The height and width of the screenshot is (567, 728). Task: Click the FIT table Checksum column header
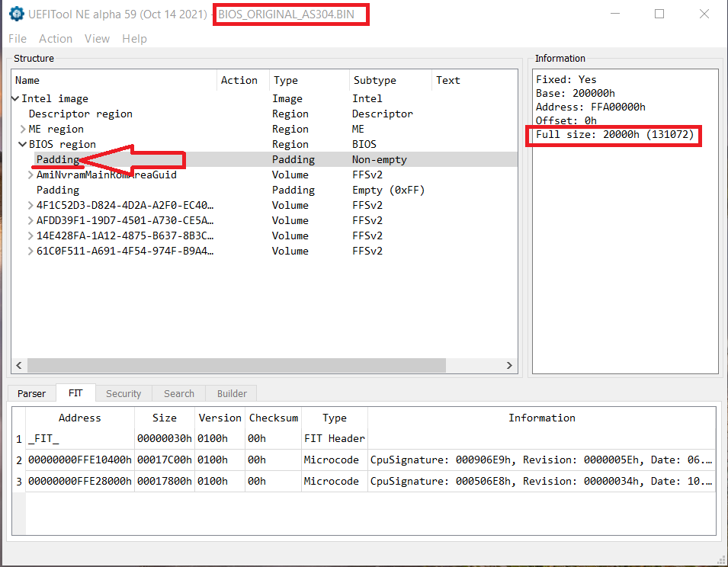(x=274, y=418)
